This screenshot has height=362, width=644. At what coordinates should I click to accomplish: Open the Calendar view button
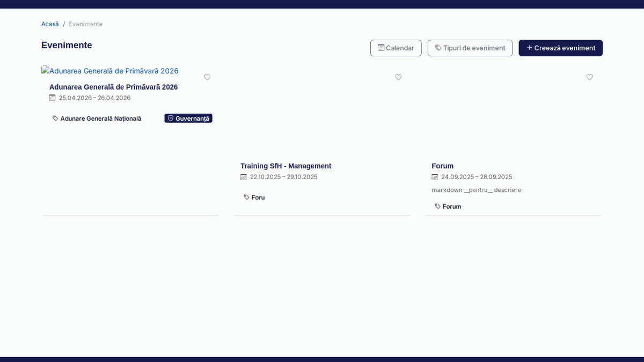(396, 48)
